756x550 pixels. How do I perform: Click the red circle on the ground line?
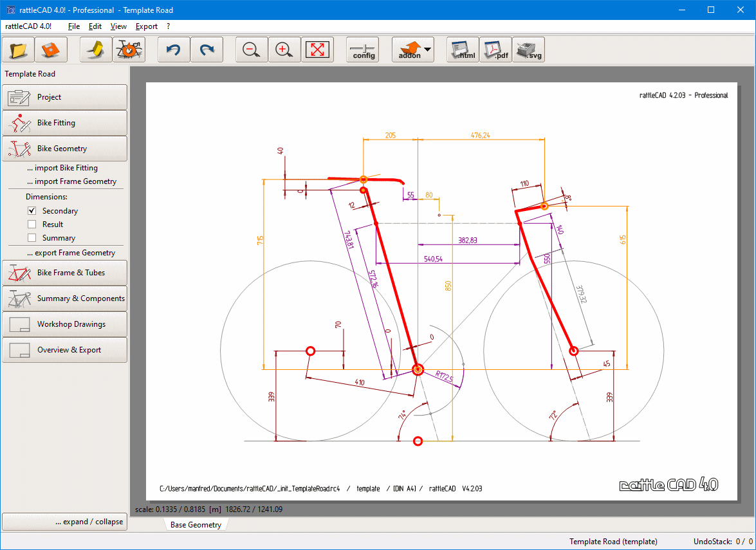pyautogui.click(x=418, y=441)
